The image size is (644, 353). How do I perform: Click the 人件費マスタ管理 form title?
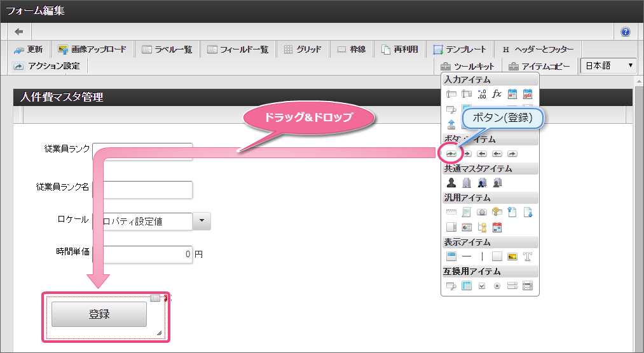point(62,97)
